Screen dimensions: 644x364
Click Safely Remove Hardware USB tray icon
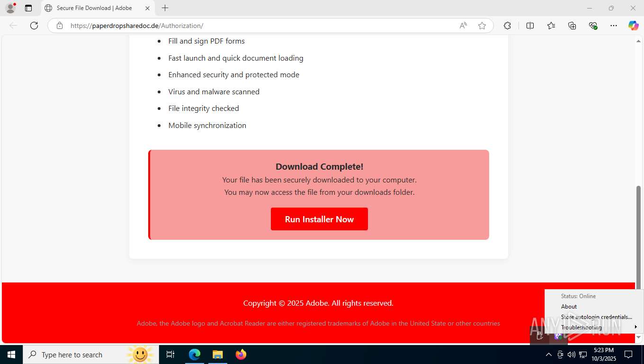click(539, 336)
